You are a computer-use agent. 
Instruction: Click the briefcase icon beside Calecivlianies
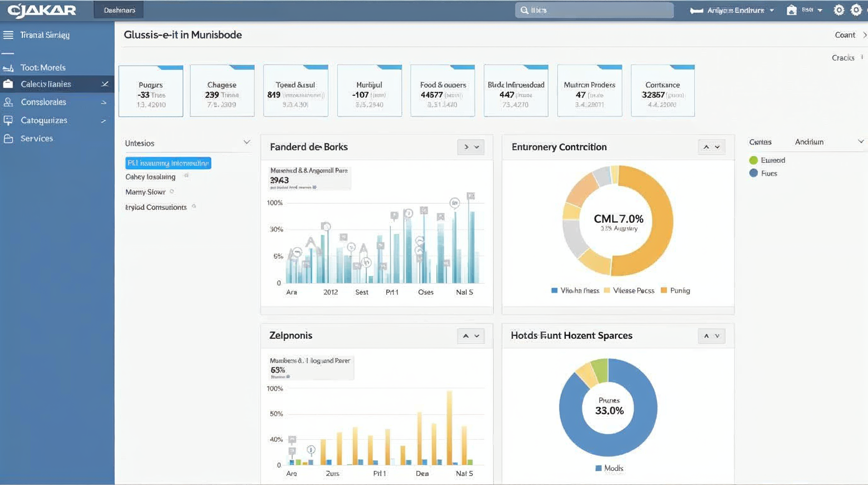point(9,84)
